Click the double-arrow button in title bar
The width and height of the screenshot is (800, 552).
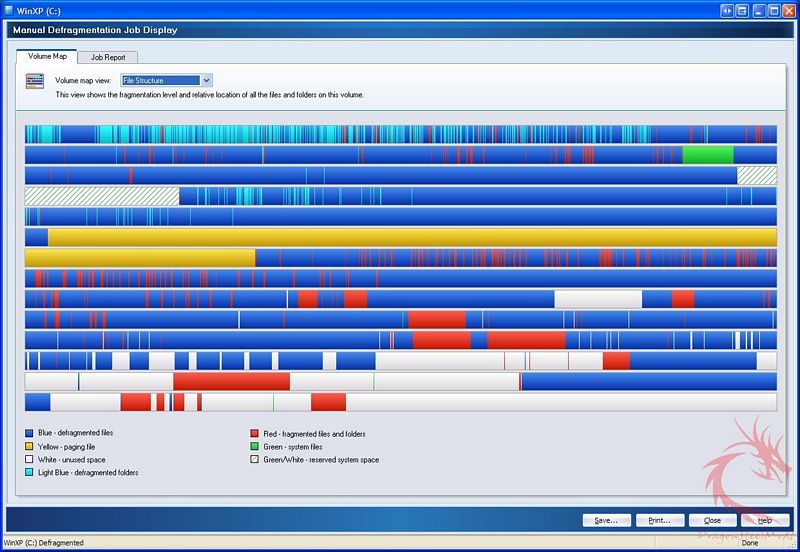(x=727, y=9)
